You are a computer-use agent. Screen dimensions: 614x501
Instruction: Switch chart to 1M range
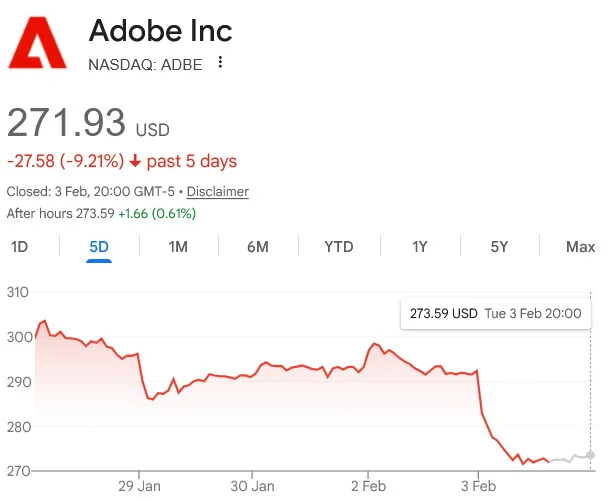point(178,247)
